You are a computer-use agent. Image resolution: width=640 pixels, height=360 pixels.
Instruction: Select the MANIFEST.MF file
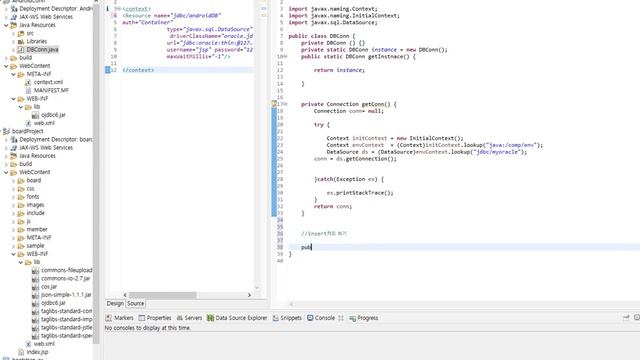[x=51, y=90]
